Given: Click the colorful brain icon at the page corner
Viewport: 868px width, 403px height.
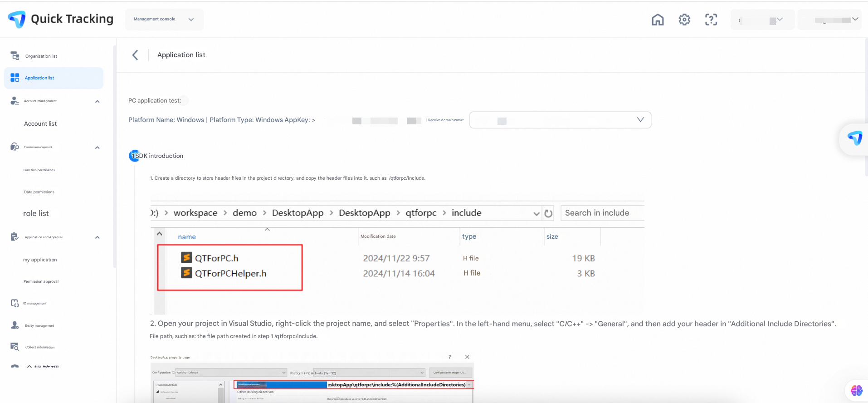Looking at the screenshot, I should pos(857,390).
